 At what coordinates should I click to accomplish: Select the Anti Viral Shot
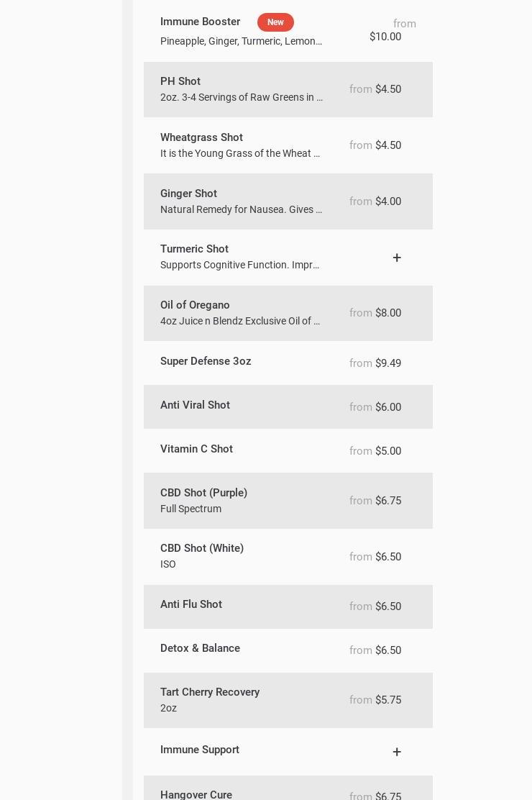195,406
